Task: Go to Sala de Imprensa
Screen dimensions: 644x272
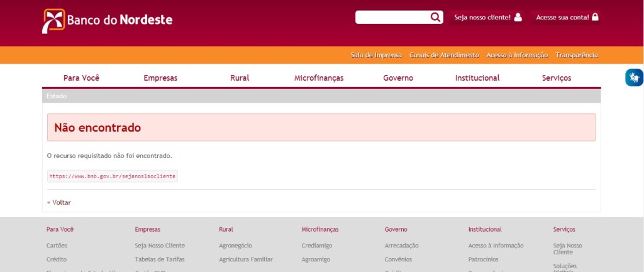Action: click(376, 55)
